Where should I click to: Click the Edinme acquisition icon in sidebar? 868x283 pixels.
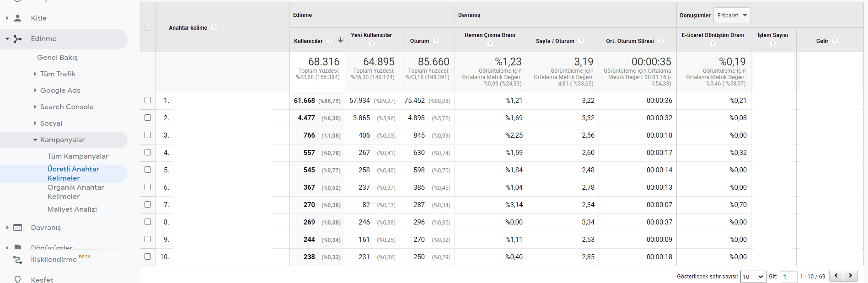tap(18, 39)
